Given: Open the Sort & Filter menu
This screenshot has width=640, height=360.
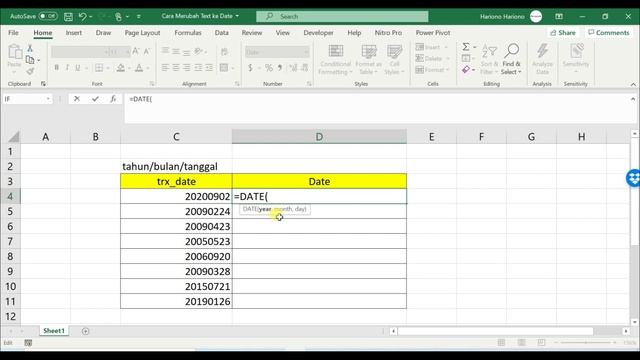Looking at the screenshot, I should click(489, 60).
